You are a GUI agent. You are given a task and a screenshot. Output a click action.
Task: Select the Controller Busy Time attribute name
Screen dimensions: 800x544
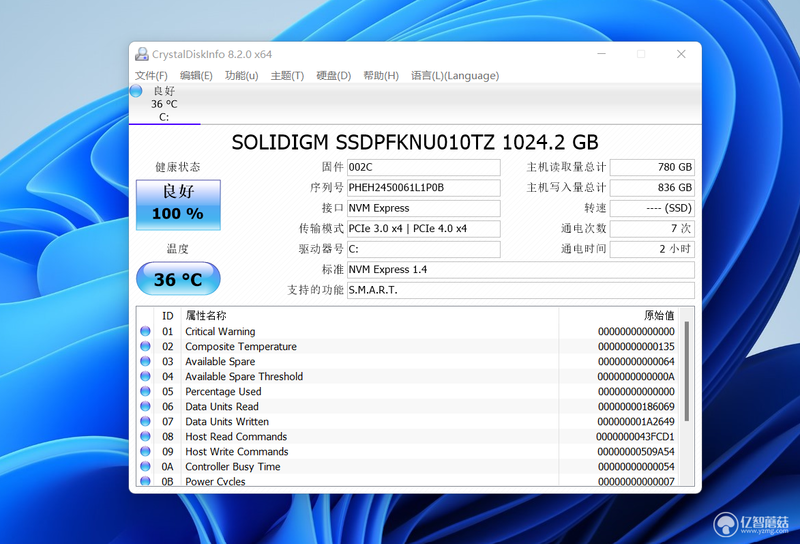coord(233,467)
